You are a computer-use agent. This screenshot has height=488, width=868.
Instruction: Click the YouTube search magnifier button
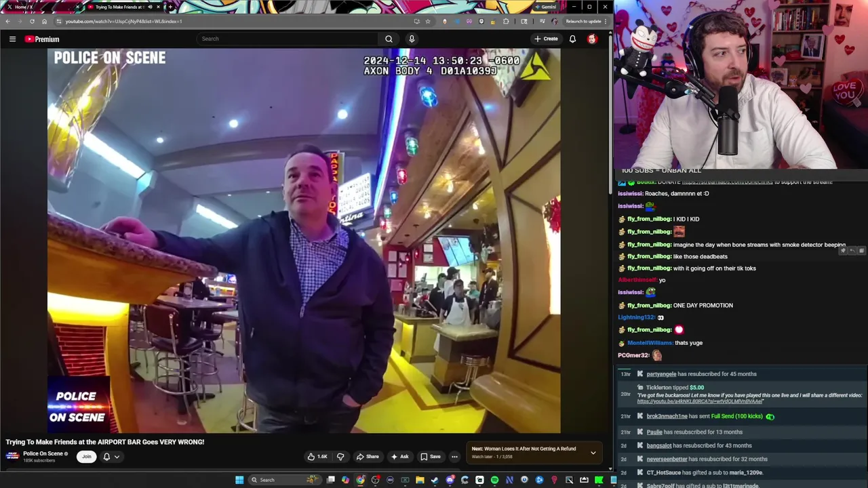pos(389,39)
